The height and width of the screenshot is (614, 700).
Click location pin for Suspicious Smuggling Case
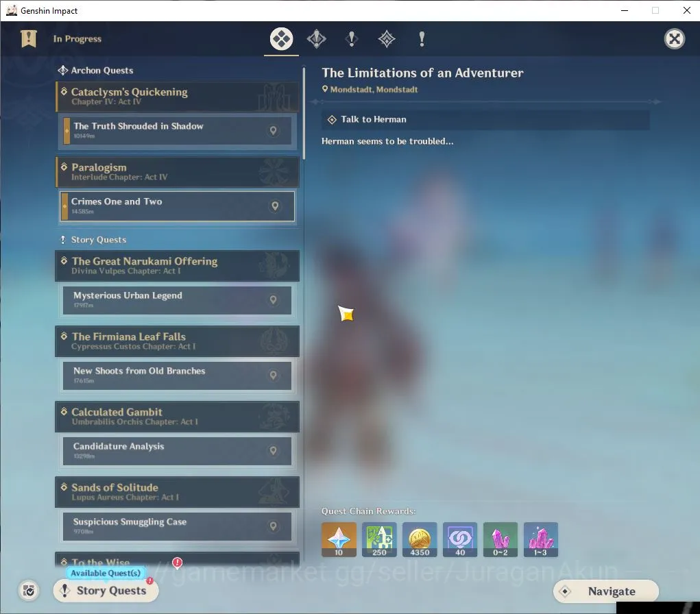click(274, 526)
